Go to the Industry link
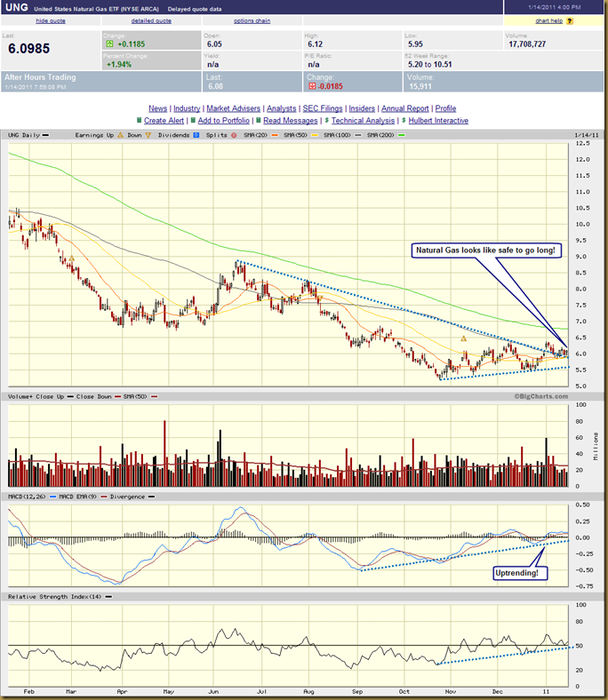 tap(187, 108)
